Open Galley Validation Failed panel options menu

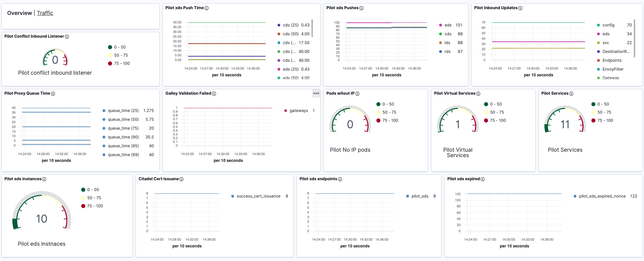point(316,93)
